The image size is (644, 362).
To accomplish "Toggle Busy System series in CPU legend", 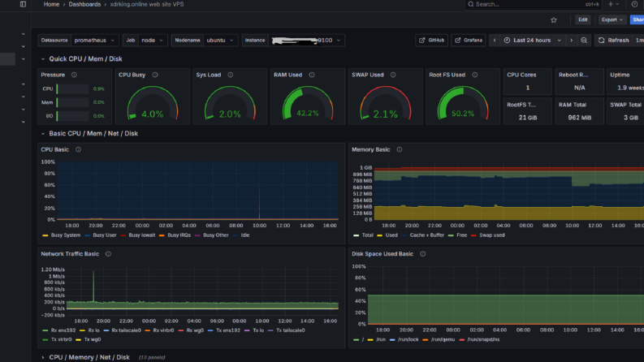I will click(x=65, y=235).
